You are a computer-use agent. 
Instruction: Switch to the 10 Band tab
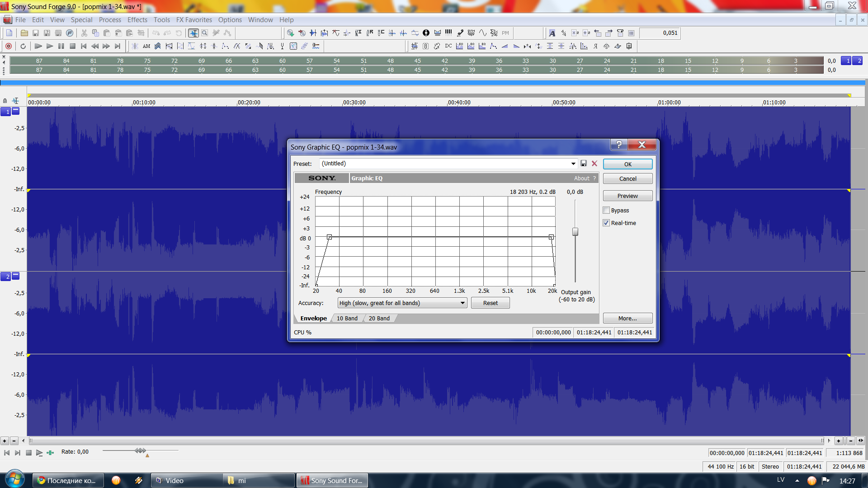(x=347, y=318)
